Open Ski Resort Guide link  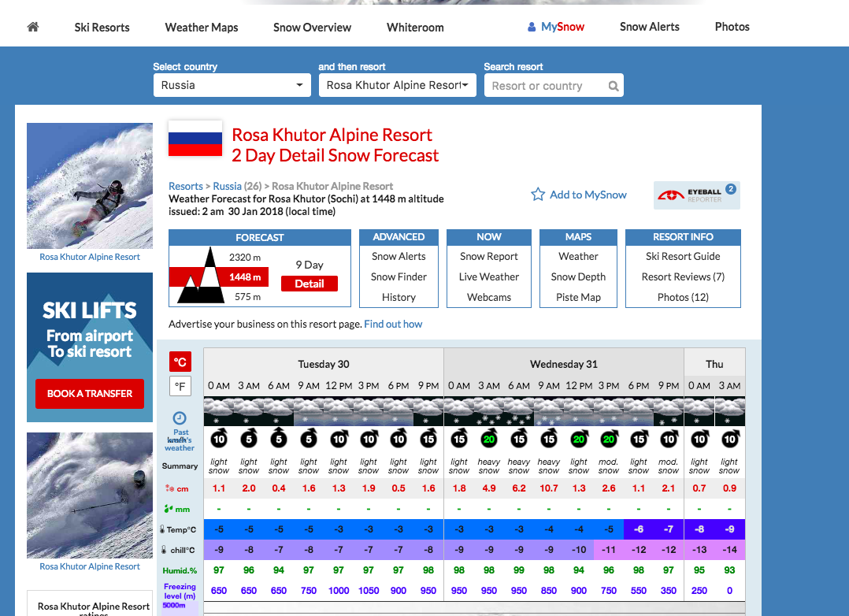click(683, 256)
